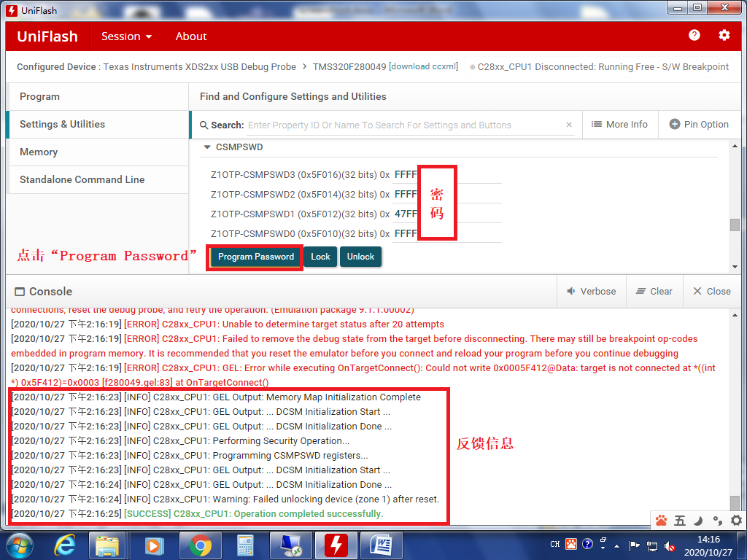This screenshot has width=747, height=560.
Task: Open the media player taskbar icon
Action: point(153,545)
